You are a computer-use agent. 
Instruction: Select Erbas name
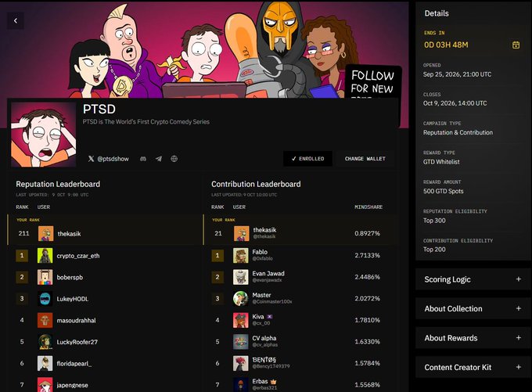coord(260,381)
